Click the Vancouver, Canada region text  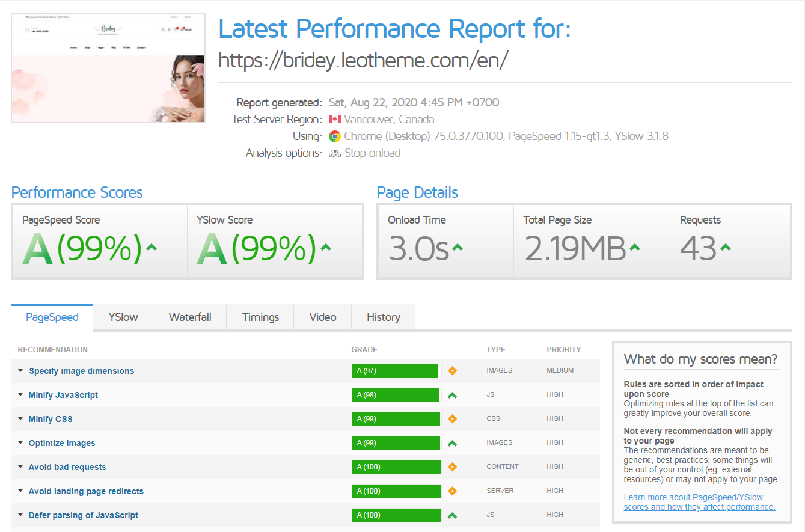tap(389, 119)
